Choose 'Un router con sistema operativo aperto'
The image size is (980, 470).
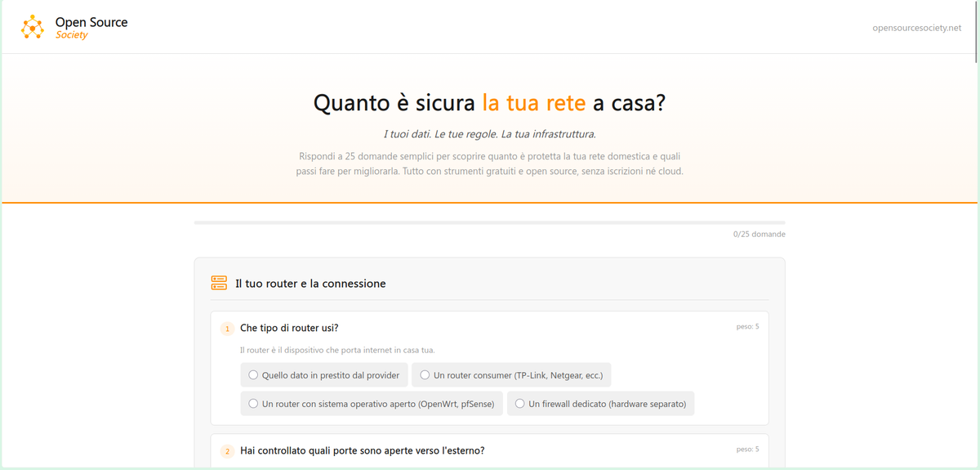372,404
